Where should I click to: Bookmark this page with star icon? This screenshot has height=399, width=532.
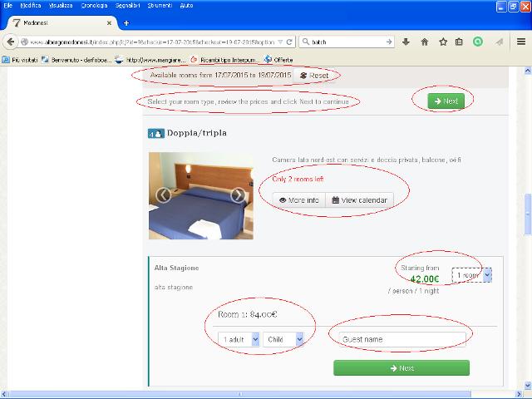442,42
